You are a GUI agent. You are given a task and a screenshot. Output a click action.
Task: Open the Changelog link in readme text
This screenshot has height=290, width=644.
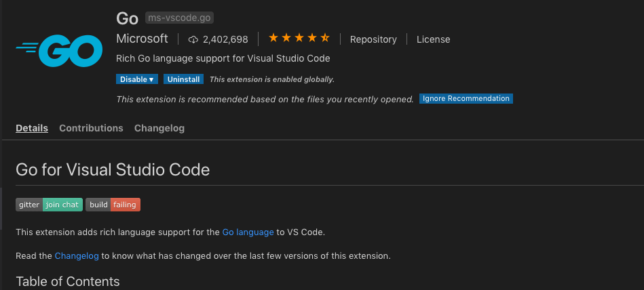coord(77,256)
